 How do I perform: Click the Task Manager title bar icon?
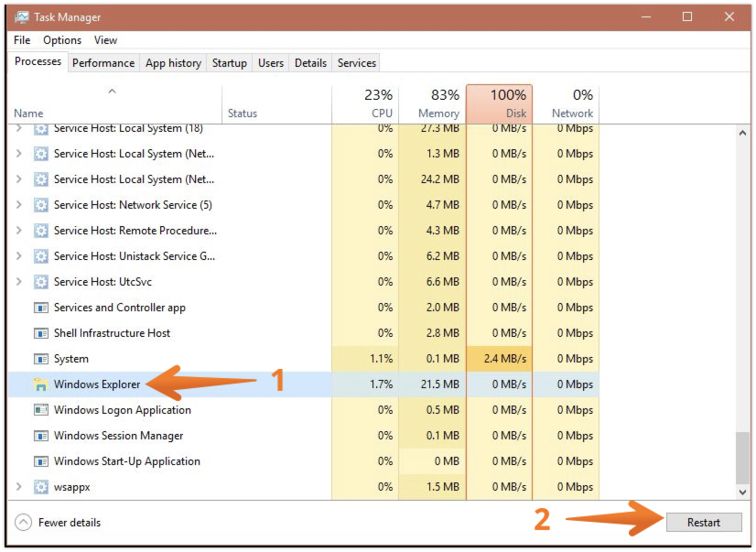(21, 16)
